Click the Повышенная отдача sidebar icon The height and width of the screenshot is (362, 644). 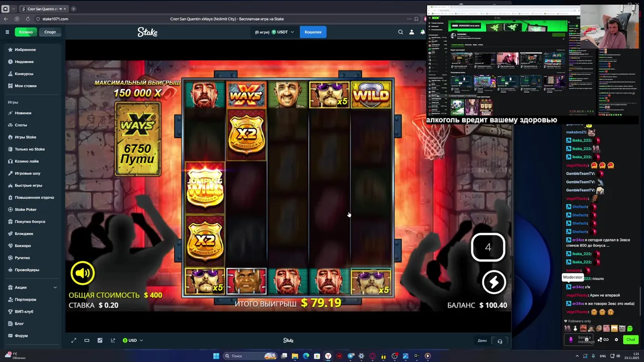[x=10, y=198]
